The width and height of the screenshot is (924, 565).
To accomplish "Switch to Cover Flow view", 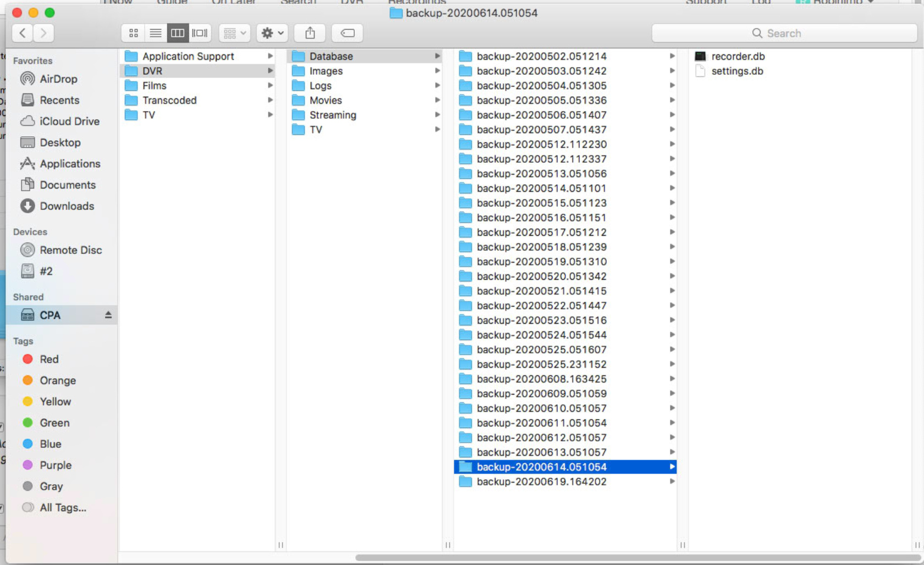I will click(x=200, y=34).
